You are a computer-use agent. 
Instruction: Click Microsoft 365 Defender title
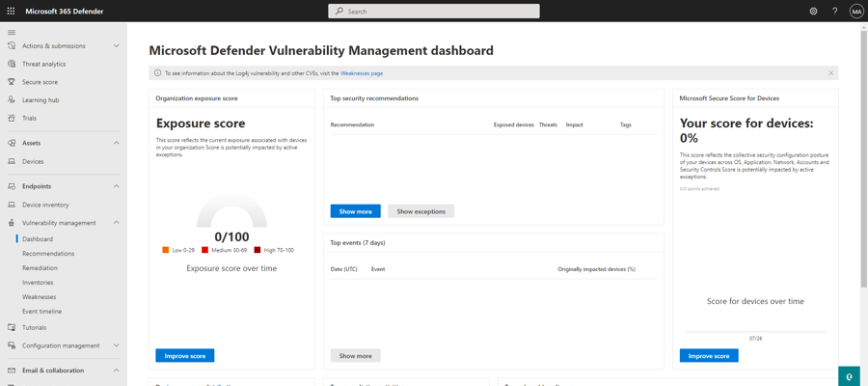(65, 11)
